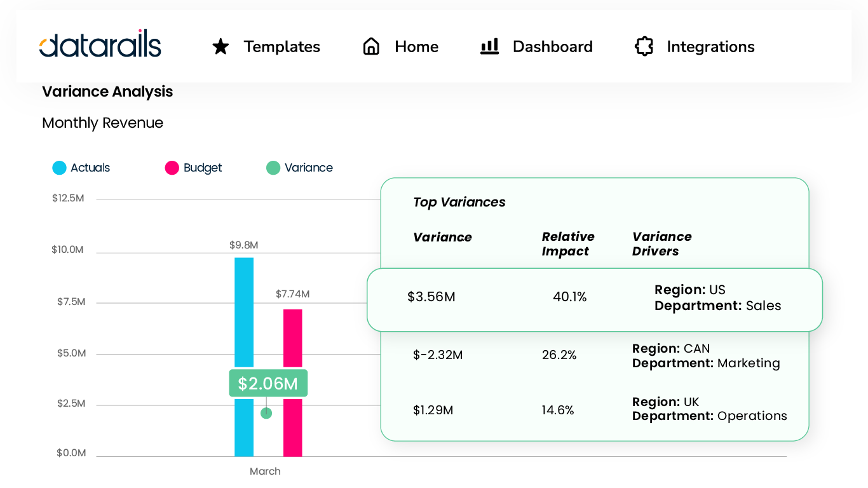Click the Integrations puzzle piece icon

tap(644, 46)
